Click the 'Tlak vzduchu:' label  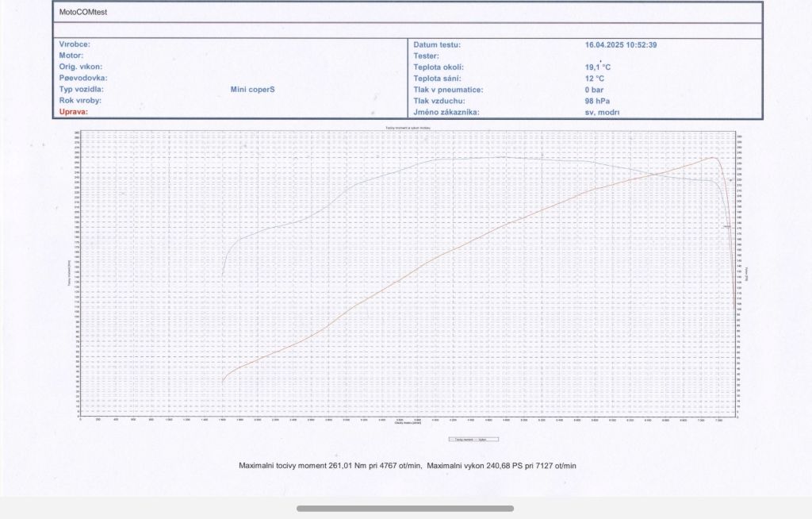pos(439,101)
